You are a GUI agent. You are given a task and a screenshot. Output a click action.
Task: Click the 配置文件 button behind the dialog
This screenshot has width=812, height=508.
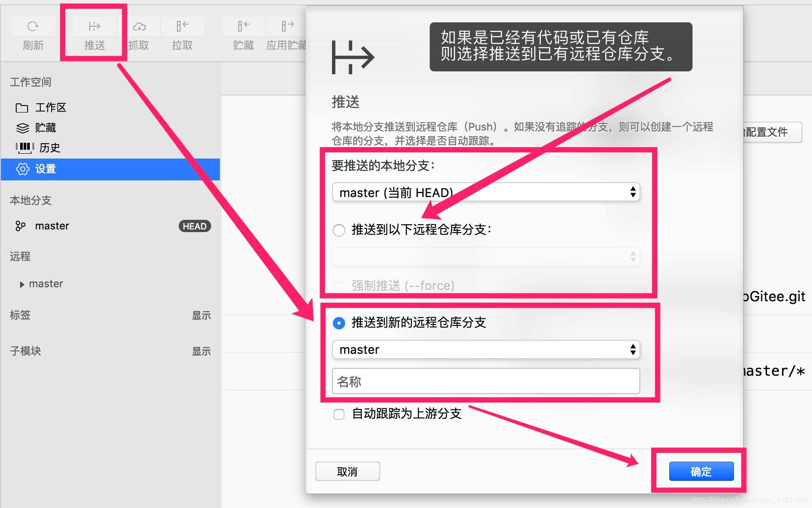coord(773,132)
